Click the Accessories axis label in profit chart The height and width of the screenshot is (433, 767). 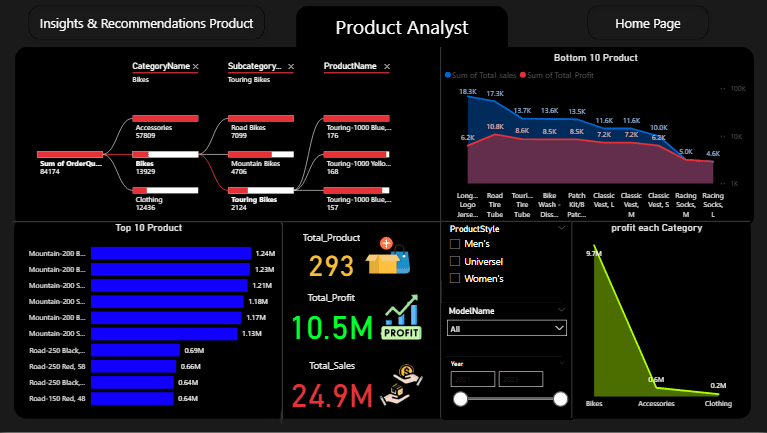pyautogui.click(x=656, y=404)
